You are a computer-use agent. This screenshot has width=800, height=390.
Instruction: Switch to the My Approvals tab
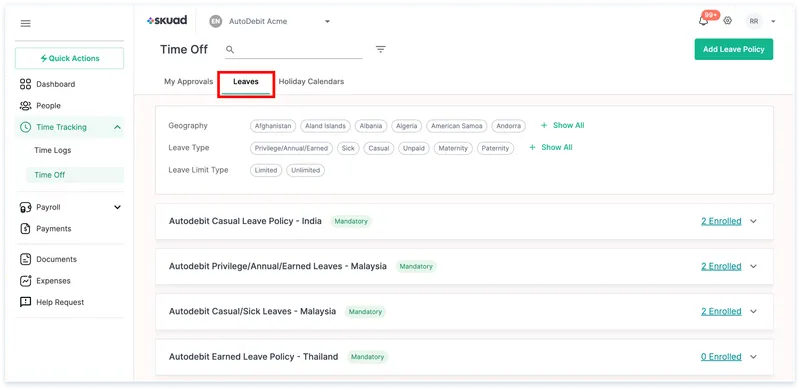click(x=188, y=82)
